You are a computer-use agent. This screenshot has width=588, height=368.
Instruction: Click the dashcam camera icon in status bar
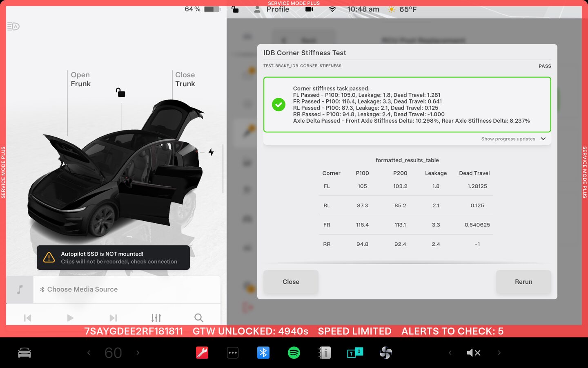pos(310,9)
